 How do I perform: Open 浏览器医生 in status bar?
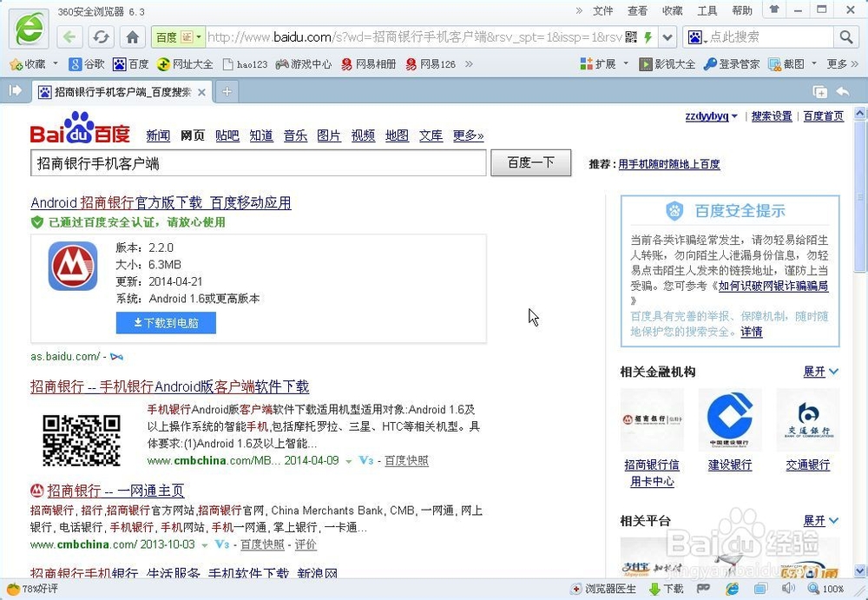tap(604, 589)
